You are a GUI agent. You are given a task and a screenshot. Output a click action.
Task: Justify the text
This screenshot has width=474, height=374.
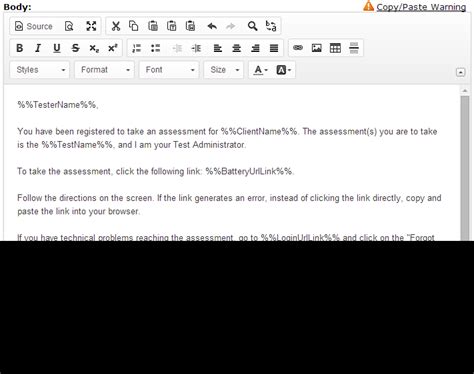[274, 48]
